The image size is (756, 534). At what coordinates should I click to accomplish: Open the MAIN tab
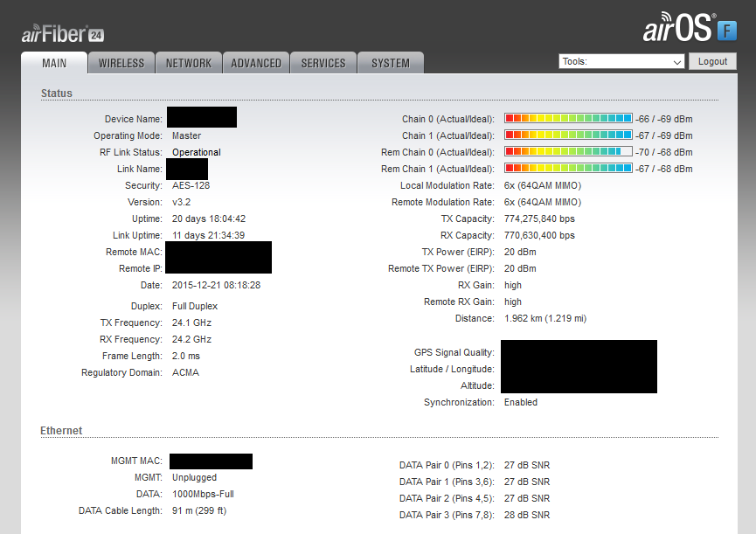click(54, 63)
